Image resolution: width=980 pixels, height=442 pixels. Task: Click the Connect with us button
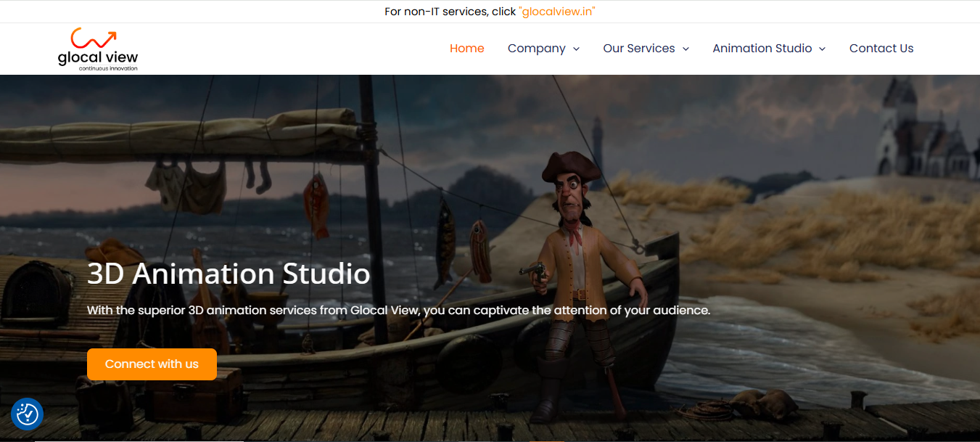152,364
